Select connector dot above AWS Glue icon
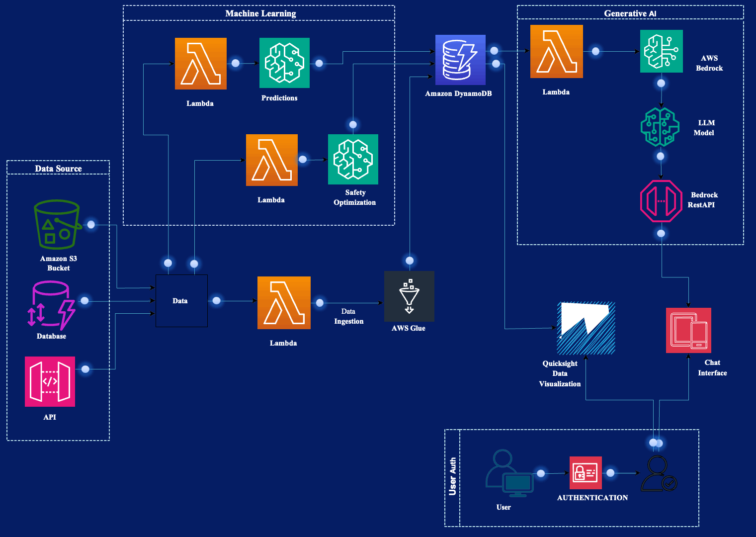 [x=410, y=261]
